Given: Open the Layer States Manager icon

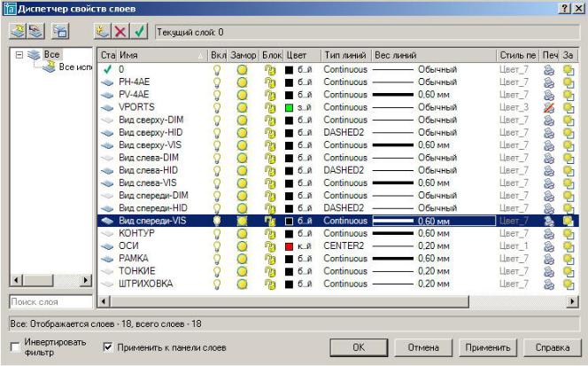Looking at the screenshot, I should click(x=60, y=31).
